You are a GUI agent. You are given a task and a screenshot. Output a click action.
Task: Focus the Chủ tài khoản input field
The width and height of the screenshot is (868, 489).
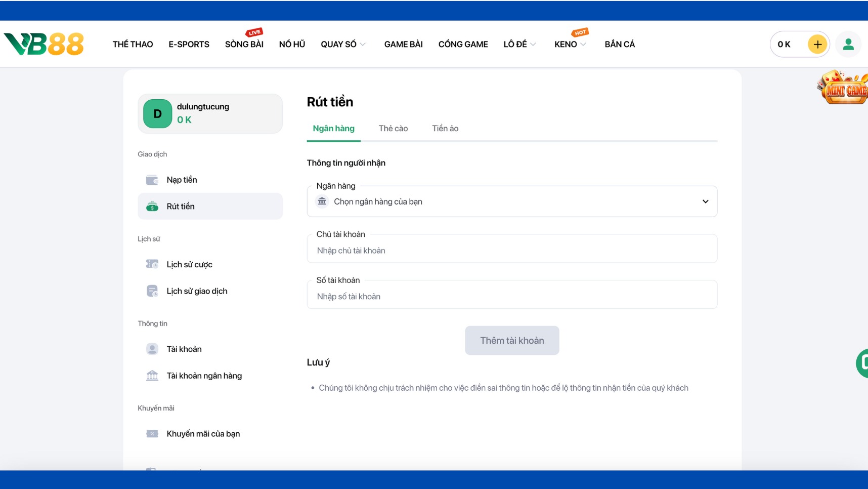pos(512,249)
